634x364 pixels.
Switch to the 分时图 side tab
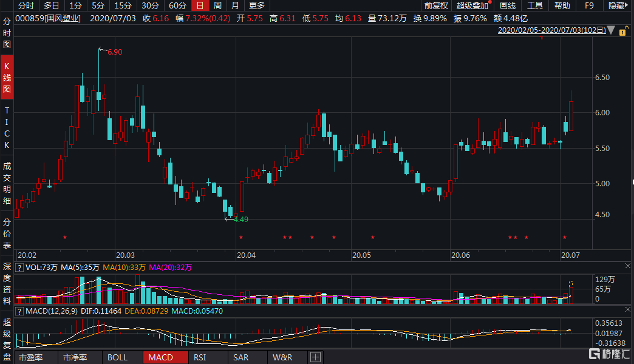coord(7,33)
